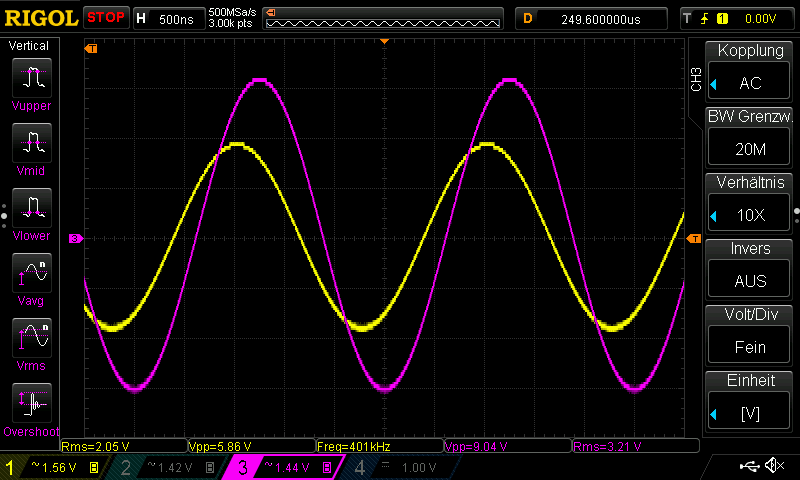Click the USB connection status icon
Viewport: 800px width, 480px height.
tap(749, 465)
